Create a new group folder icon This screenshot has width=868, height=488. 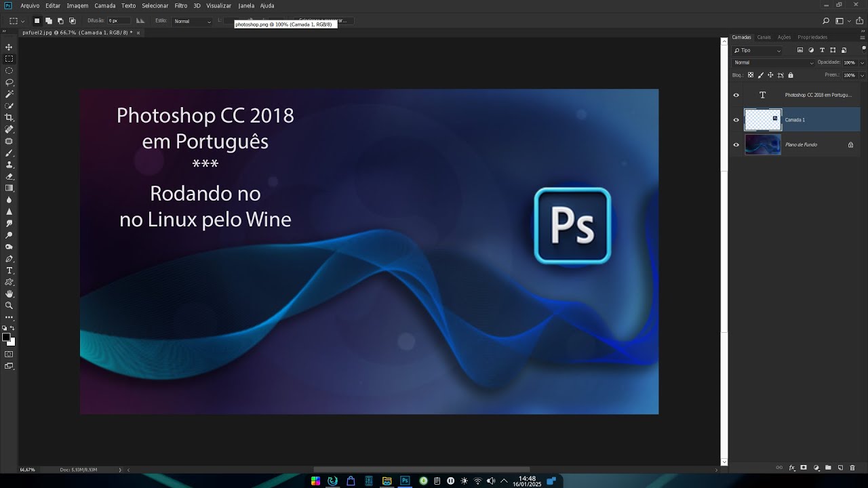[x=828, y=468]
